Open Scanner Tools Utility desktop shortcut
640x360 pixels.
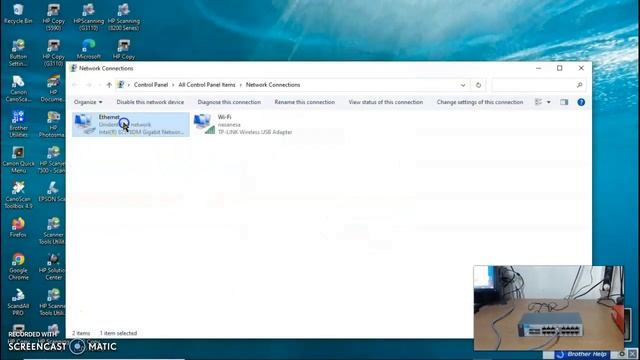[x=52, y=231]
